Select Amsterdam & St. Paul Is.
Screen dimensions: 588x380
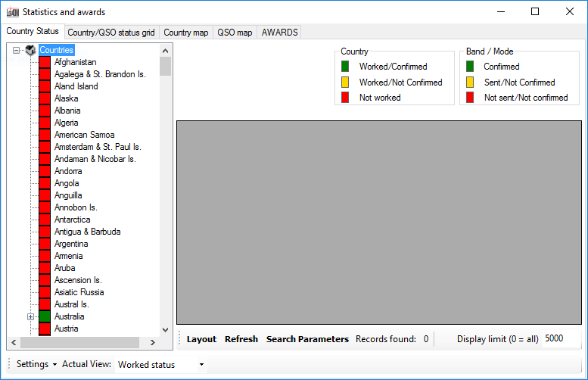click(x=98, y=147)
